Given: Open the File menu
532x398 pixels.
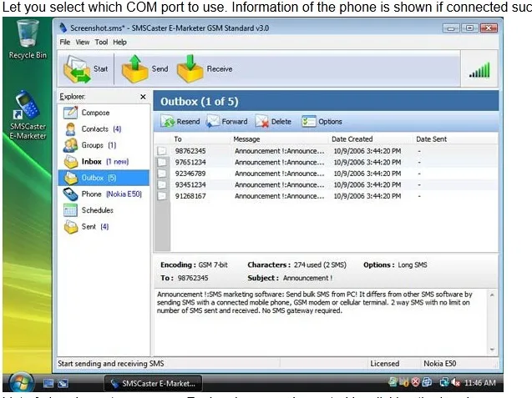Looking at the screenshot, I should 65,42.
